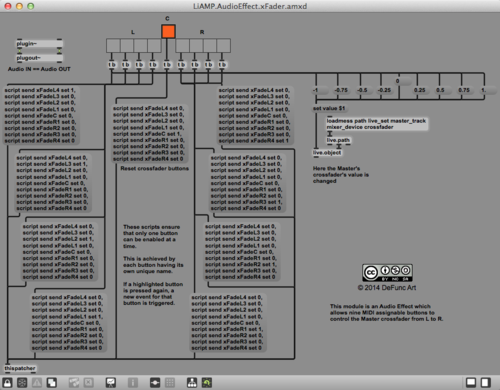Click the 0.75 message box

[x=465, y=90]
